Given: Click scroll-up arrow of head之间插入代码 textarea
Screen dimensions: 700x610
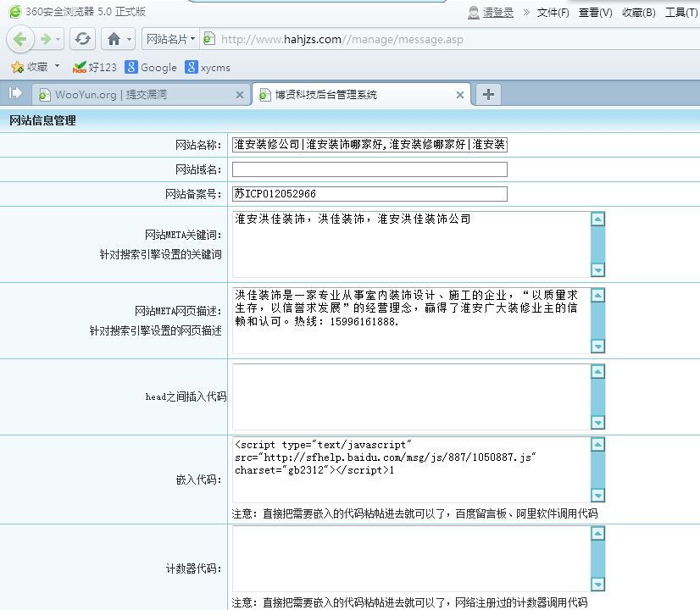Looking at the screenshot, I should 597,372.
